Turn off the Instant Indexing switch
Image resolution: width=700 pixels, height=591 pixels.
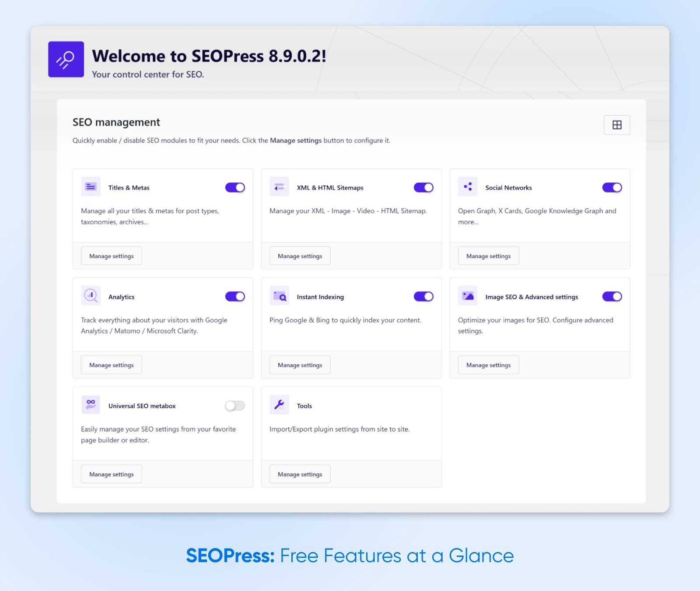pos(423,297)
